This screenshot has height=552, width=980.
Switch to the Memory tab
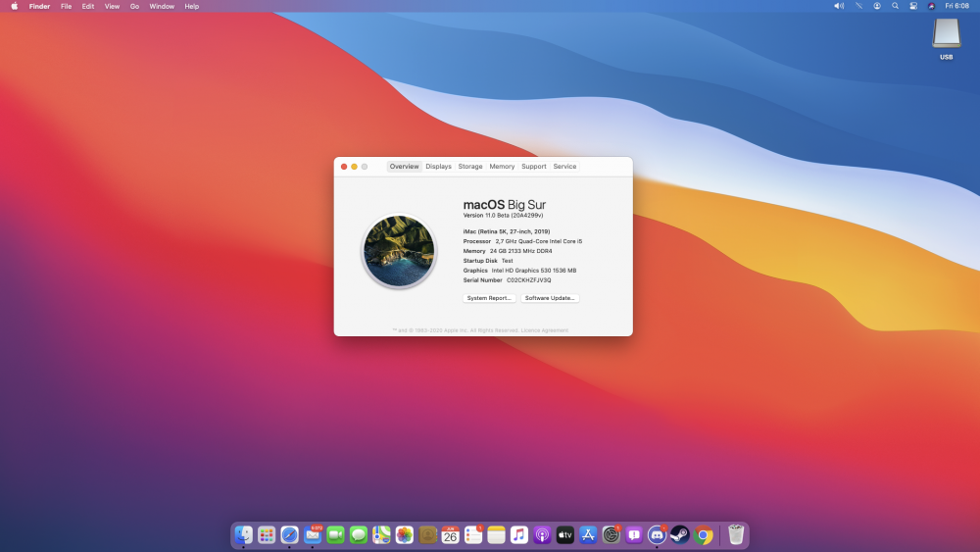tap(502, 167)
